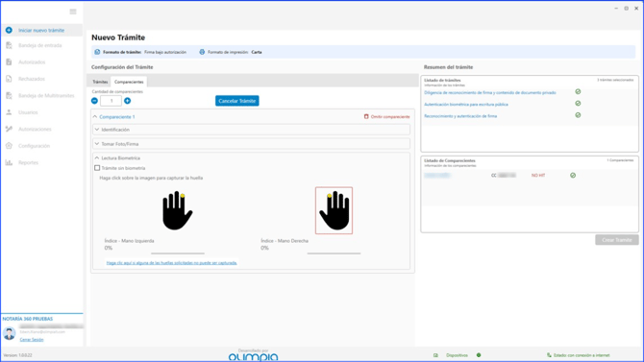Expand the Identificación section
644x362 pixels.
[252, 130]
